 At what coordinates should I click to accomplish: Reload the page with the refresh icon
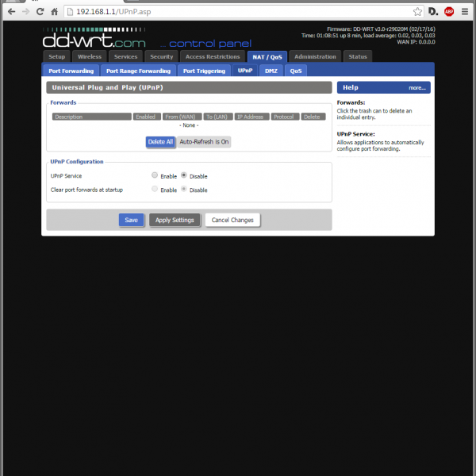[40, 12]
